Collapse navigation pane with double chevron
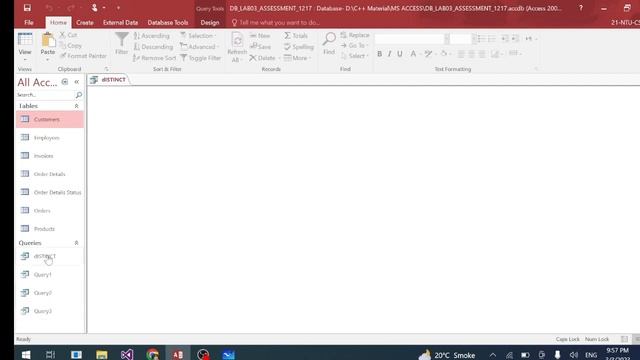Image resolution: width=640 pixels, height=360 pixels. point(77,82)
